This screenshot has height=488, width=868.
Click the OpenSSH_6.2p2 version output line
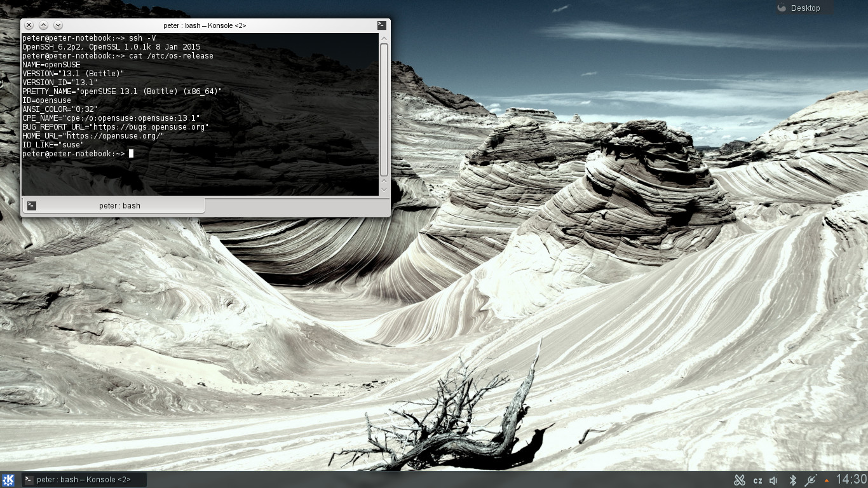coord(111,47)
